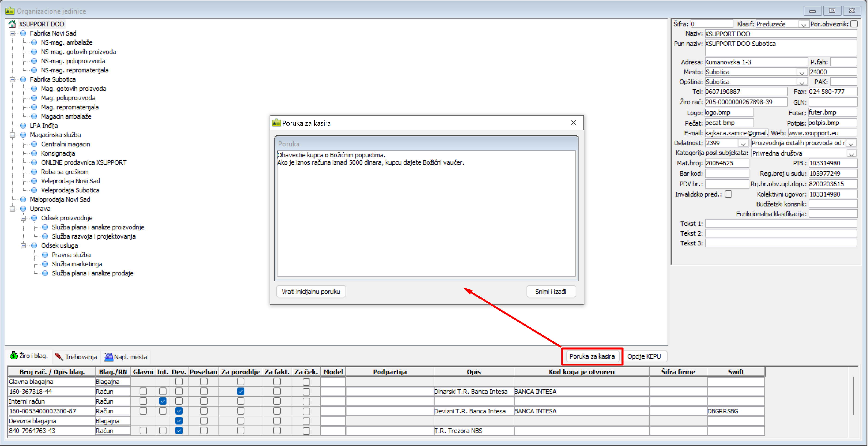Open the Mesto dropdown showing Subotica
Image resolution: width=868 pixels, height=446 pixels.
[802, 72]
